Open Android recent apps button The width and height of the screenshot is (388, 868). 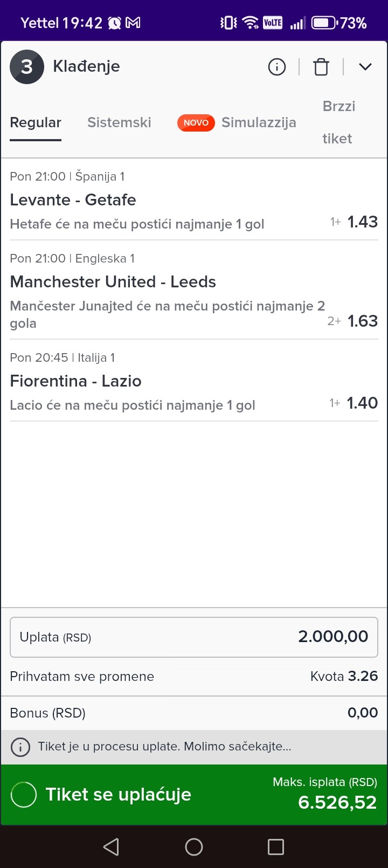click(x=276, y=847)
